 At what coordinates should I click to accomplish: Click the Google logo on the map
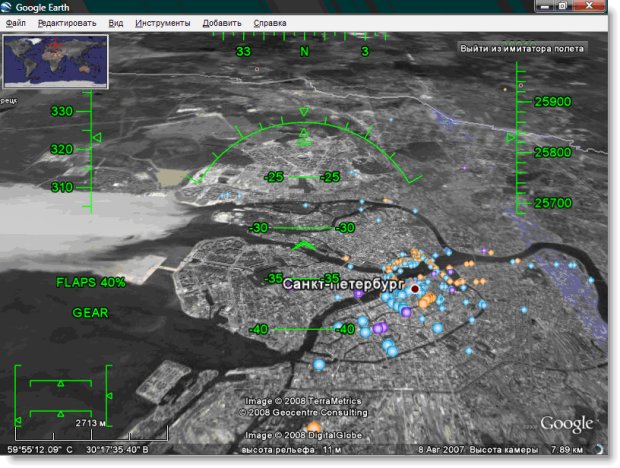[566, 424]
